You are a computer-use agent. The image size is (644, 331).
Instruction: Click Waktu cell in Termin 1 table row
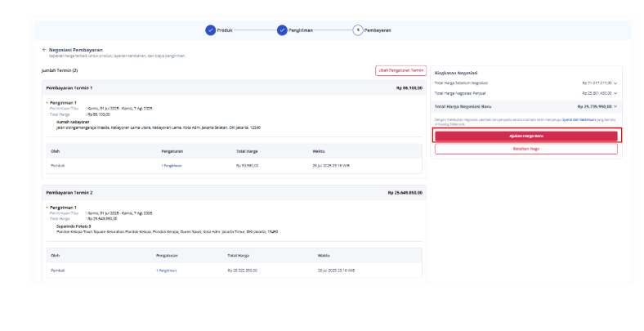[x=331, y=165]
